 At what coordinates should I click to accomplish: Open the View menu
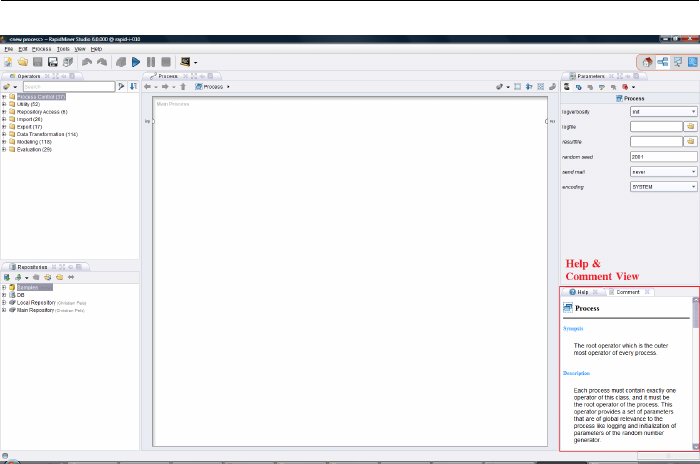(x=80, y=49)
